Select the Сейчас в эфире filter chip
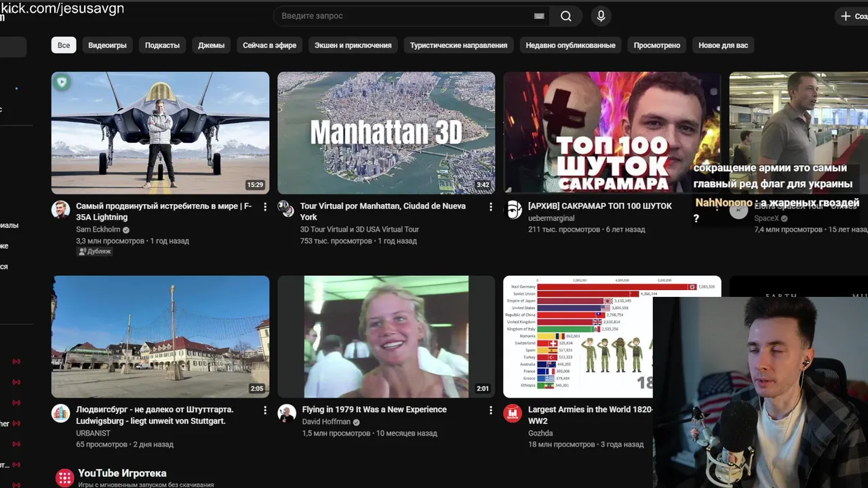 269,45
